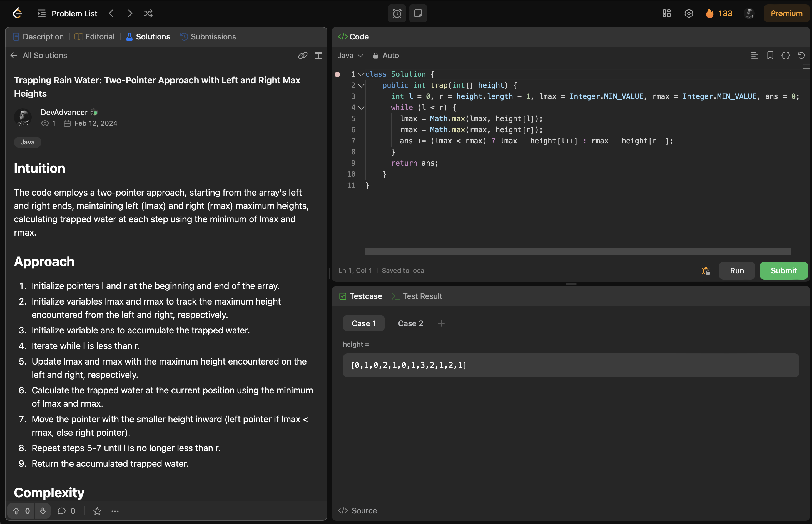Screen dimensions: 812x524
Task: Select the Solutions tab
Action: click(x=148, y=36)
